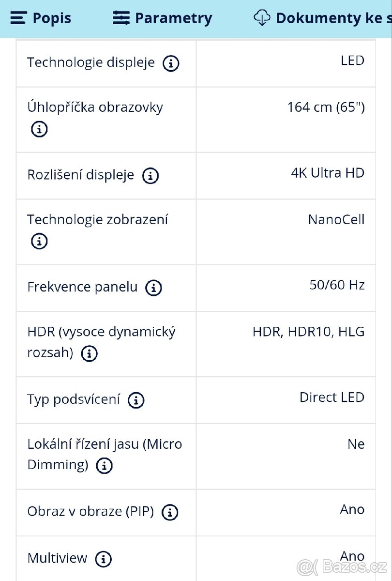392x581 pixels.
Task: Show explanation for HDR vysoce dynamický rozsah
Action: (x=89, y=353)
